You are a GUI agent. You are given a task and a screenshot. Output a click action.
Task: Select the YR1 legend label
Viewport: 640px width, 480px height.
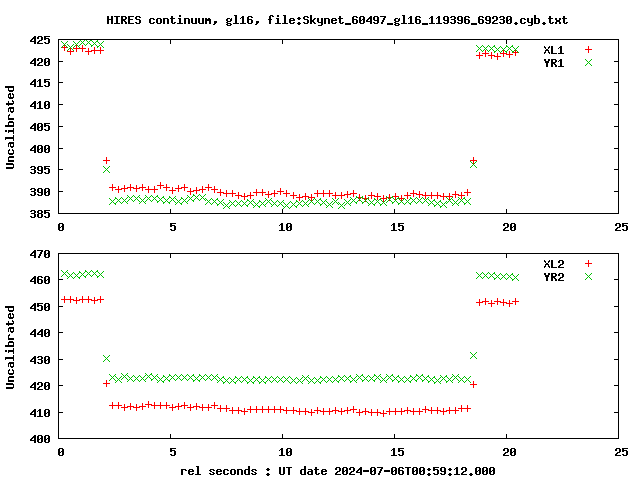point(554,63)
